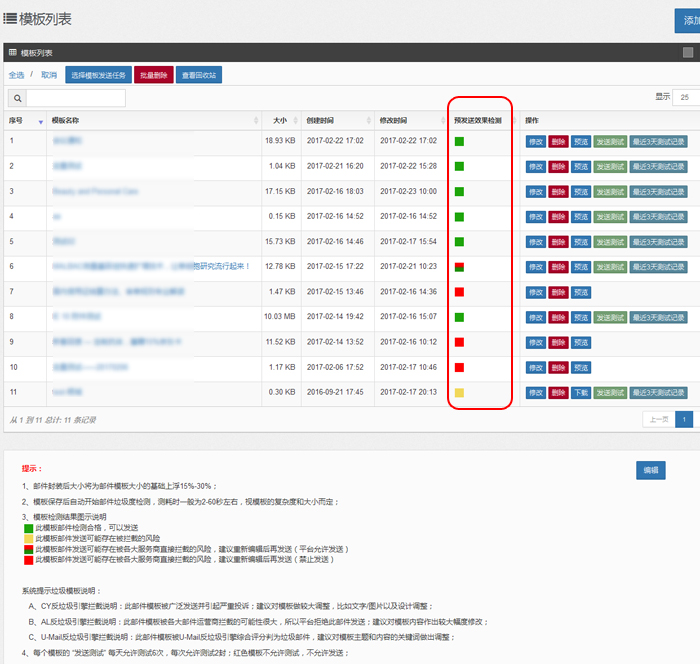Go to page 1 in pagination

[x=684, y=419]
